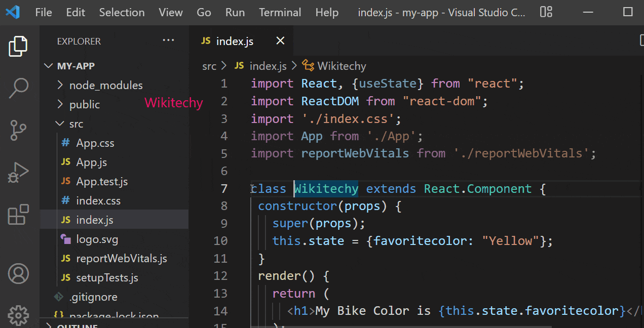Open Explorer's three-dot more actions menu
This screenshot has width=644, height=328.
click(168, 41)
